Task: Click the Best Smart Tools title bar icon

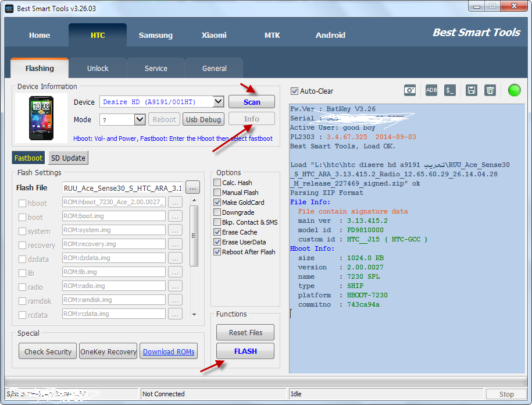Action: coord(9,9)
